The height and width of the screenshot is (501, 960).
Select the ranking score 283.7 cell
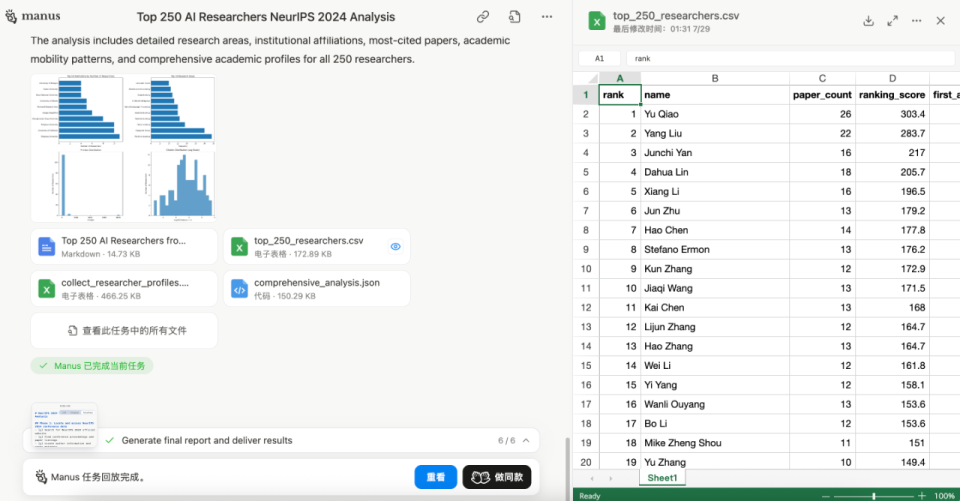point(892,134)
